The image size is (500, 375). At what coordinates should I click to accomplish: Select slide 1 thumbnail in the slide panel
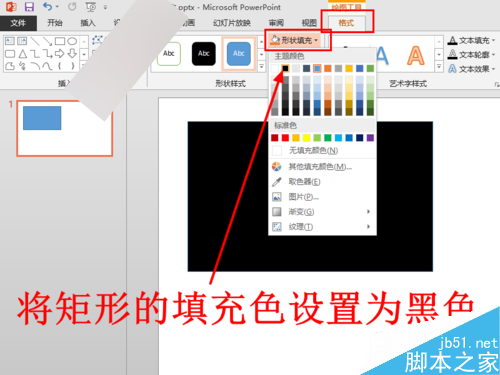coord(65,128)
